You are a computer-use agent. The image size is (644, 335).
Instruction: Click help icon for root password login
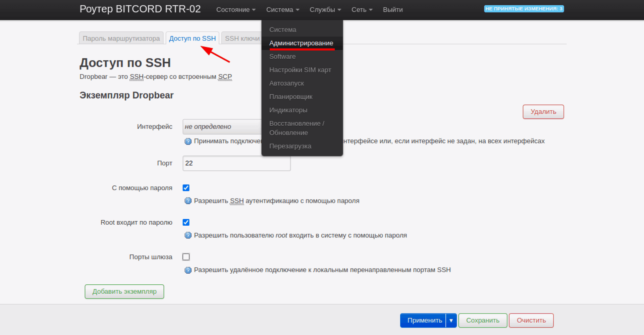[188, 235]
